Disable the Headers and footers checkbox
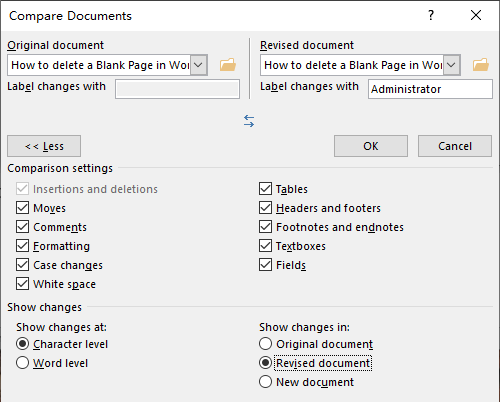The height and width of the screenshot is (402, 500). [x=265, y=208]
